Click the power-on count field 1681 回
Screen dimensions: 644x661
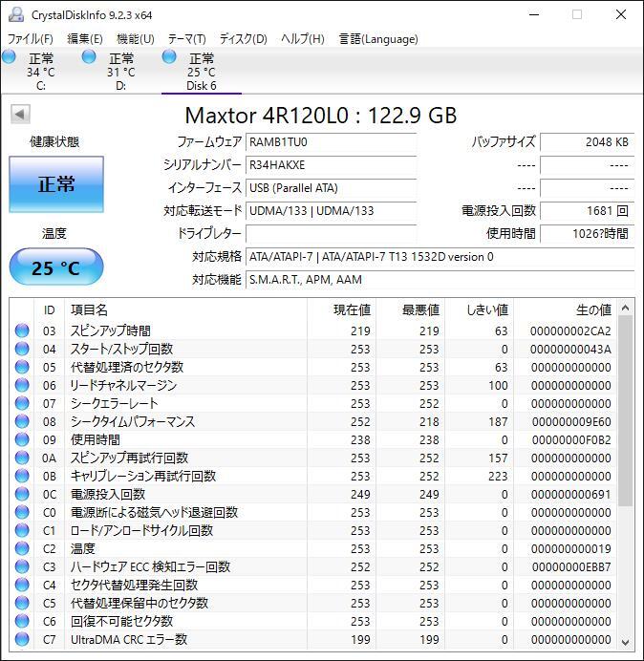pos(587,210)
